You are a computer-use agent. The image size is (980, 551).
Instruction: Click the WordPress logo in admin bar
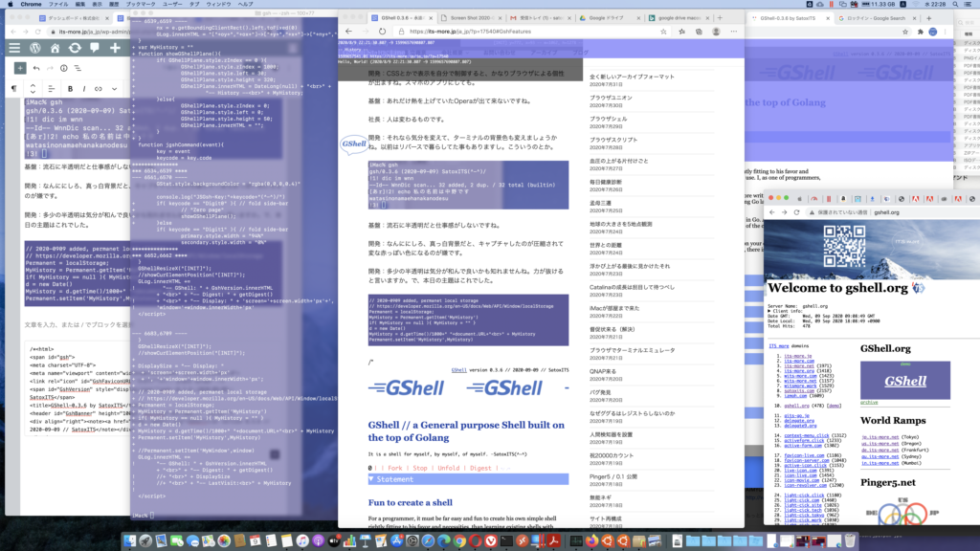(x=36, y=47)
